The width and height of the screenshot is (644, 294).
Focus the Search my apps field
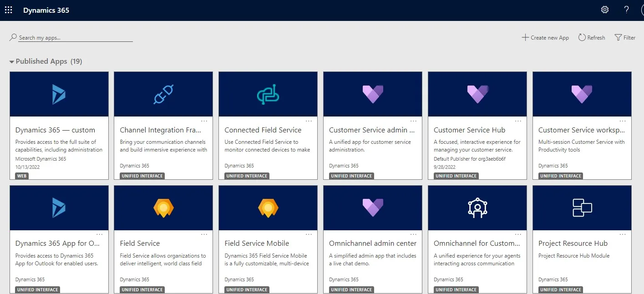pyautogui.click(x=76, y=38)
